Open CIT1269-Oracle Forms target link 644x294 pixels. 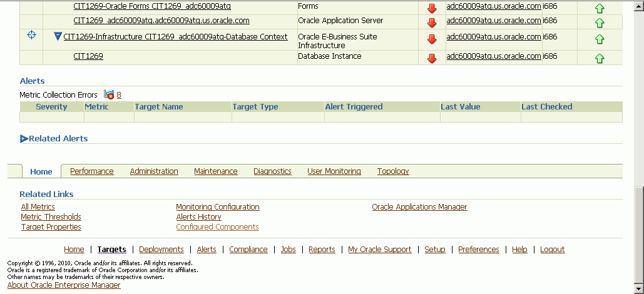pos(152,6)
